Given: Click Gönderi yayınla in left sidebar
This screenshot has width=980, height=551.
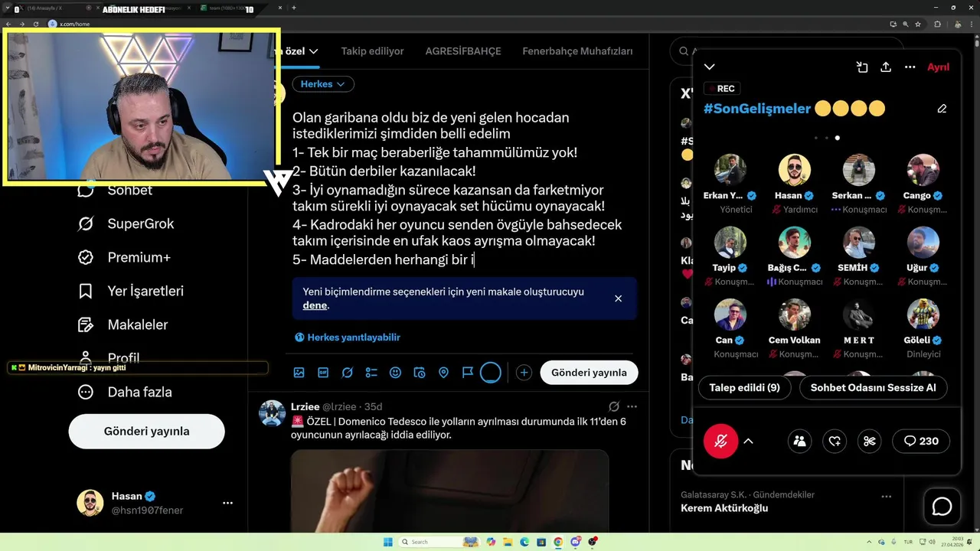Looking at the screenshot, I should 147,431.
